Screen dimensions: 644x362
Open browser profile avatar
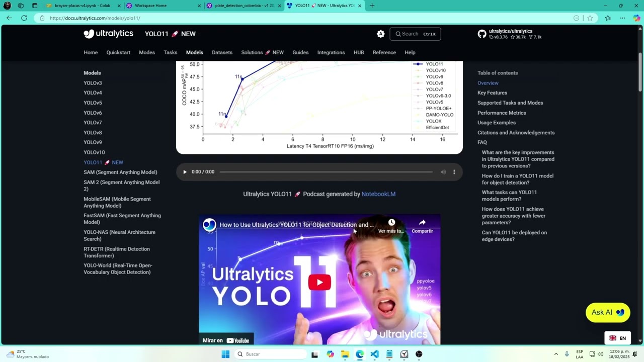point(7,6)
